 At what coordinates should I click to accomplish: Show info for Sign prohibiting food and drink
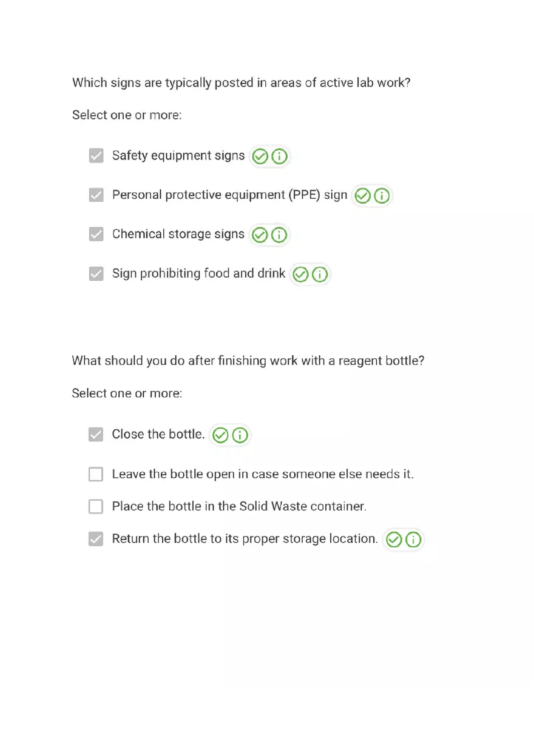[319, 274]
